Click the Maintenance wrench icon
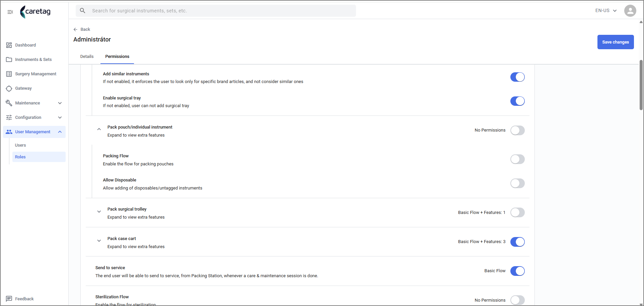Viewport: 644px width, 306px height. (x=9, y=103)
